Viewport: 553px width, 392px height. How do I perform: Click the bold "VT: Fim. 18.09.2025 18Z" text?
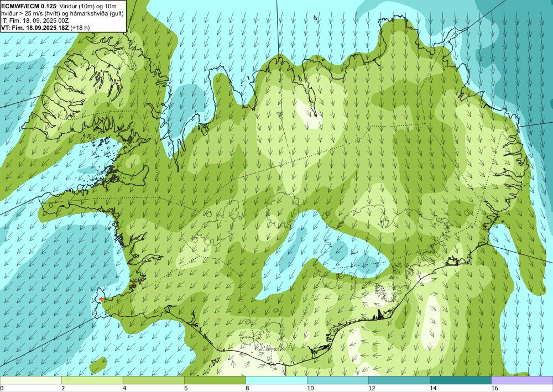(x=35, y=28)
